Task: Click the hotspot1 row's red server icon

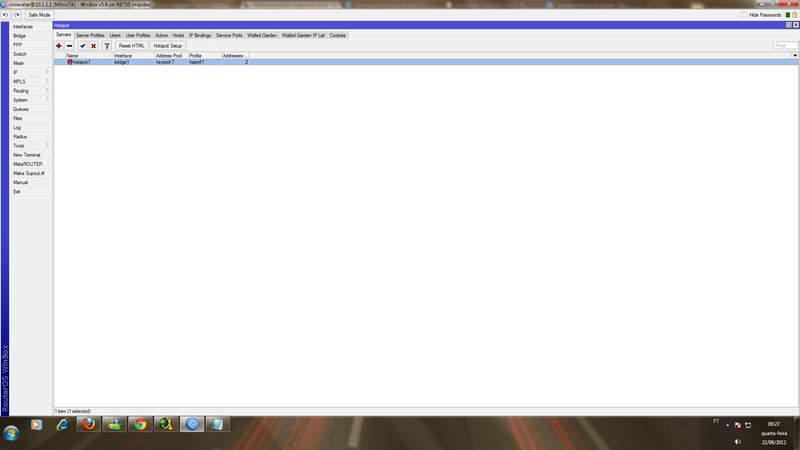Action: point(70,62)
